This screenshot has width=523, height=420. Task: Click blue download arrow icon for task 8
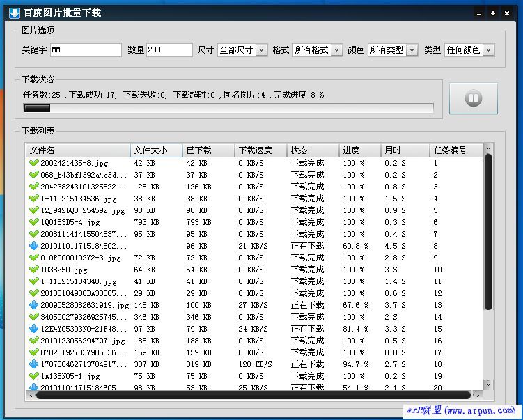point(33,246)
